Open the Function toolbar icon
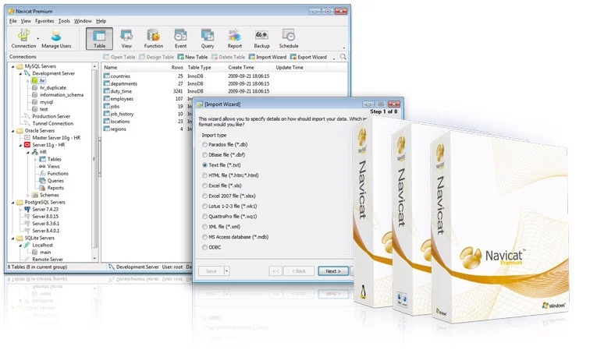 [x=154, y=38]
